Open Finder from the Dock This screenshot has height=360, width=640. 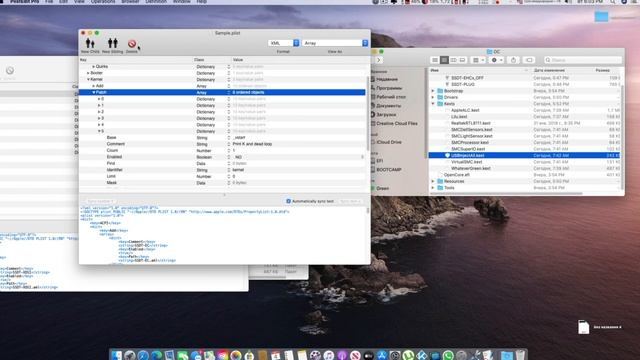click(x=117, y=355)
